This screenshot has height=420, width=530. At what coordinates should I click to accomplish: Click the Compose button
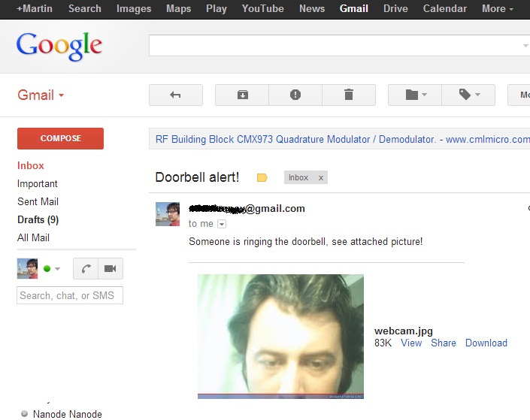pyautogui.click(x=60, y=138)
